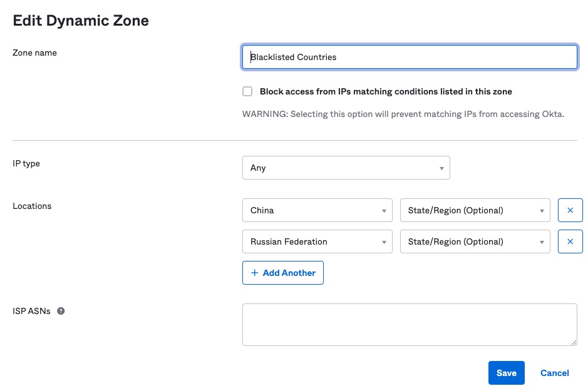Open the State/Region dropdown for China
This screenshot has height=391, width=588.
[475, 210]
